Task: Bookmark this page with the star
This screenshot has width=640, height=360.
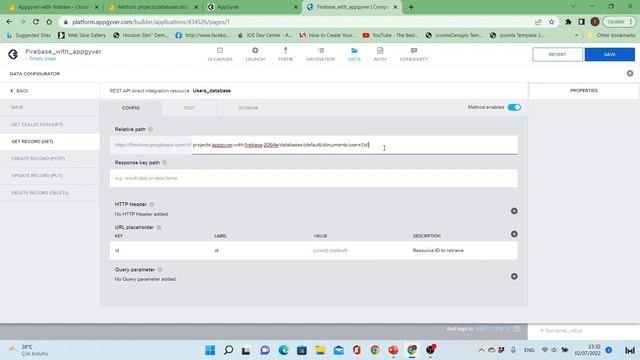Action: tap(551, 22)
